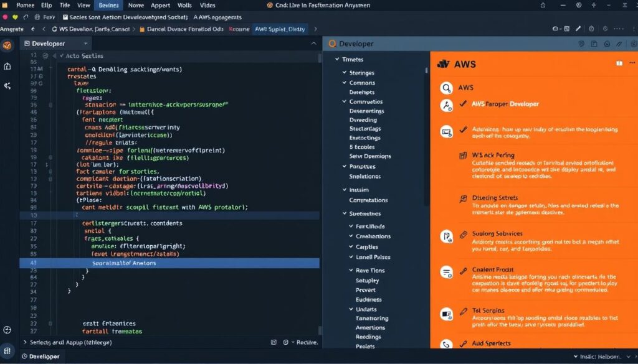Collapse the Trmetes tree node
This screenshot has width=638, height=364.
(337, 59)
